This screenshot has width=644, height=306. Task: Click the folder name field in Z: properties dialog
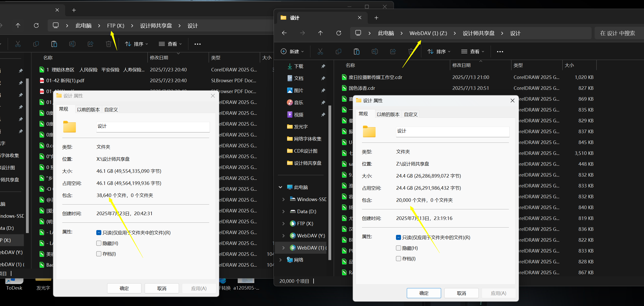452,131
